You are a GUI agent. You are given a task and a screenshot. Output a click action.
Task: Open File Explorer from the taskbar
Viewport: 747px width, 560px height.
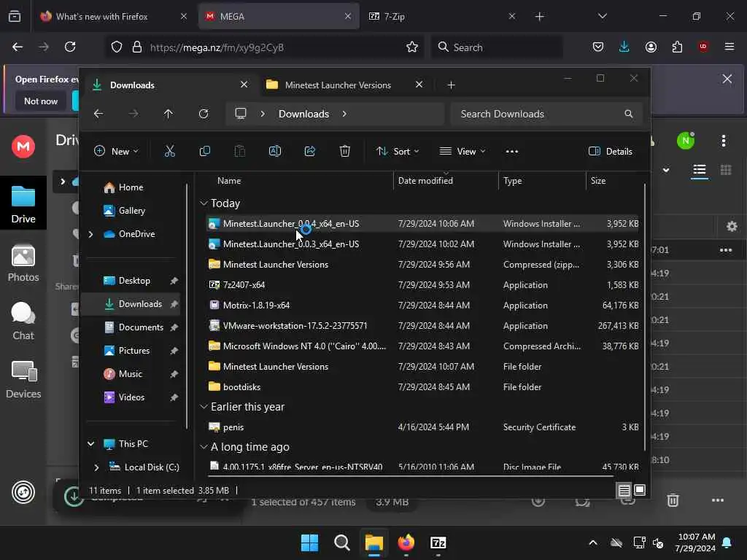coord(374,542)
